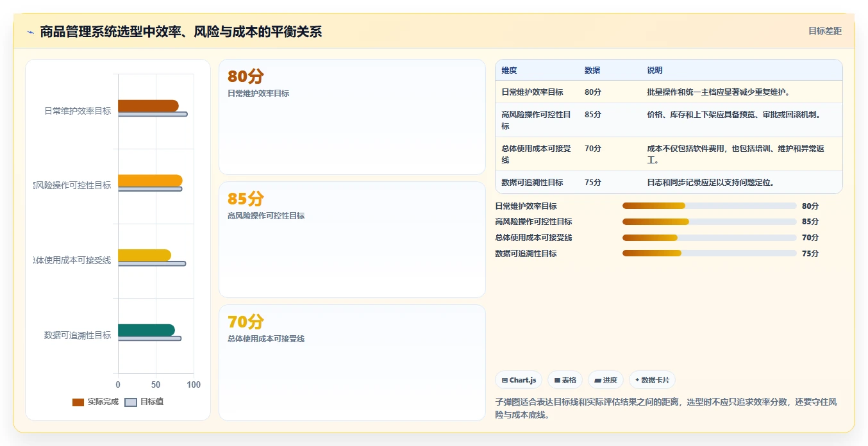Click the 85分 value beside progress bar

[x=810, y=222]
